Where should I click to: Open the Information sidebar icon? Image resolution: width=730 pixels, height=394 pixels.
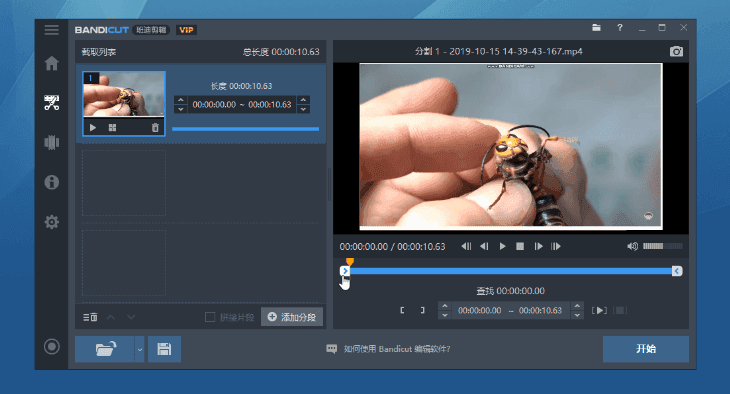(x=52, y=182)
